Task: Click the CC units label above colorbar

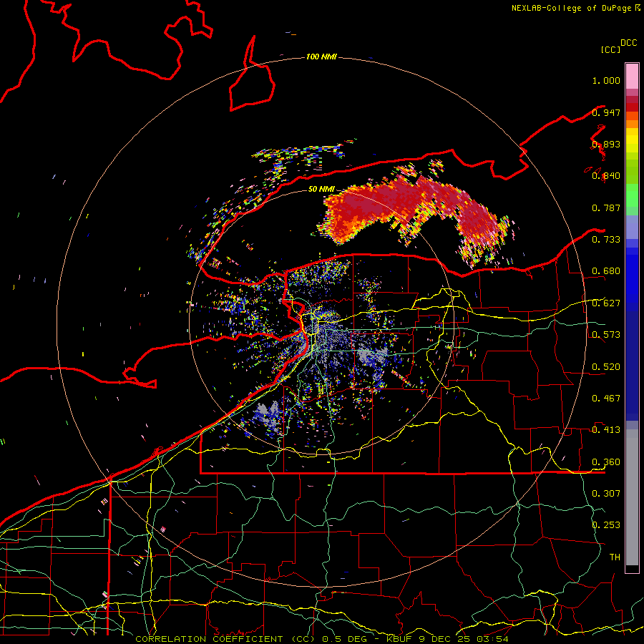Action: (610, 49)
